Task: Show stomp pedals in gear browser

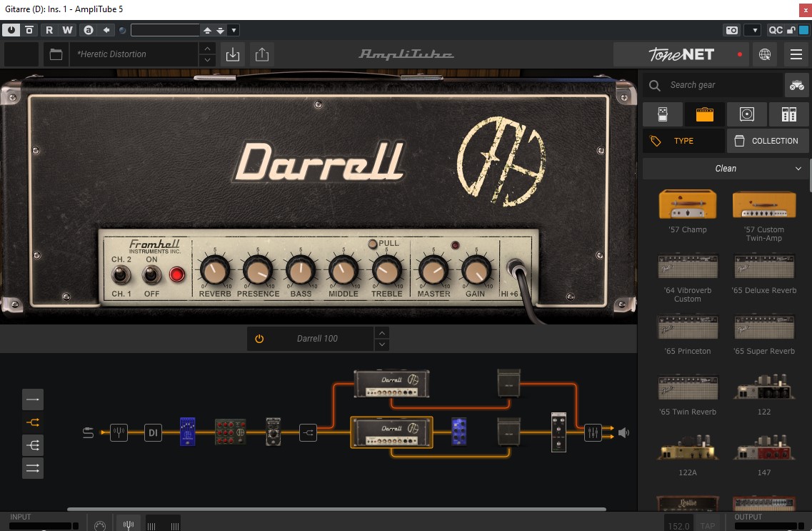Action: click(662, 114)
